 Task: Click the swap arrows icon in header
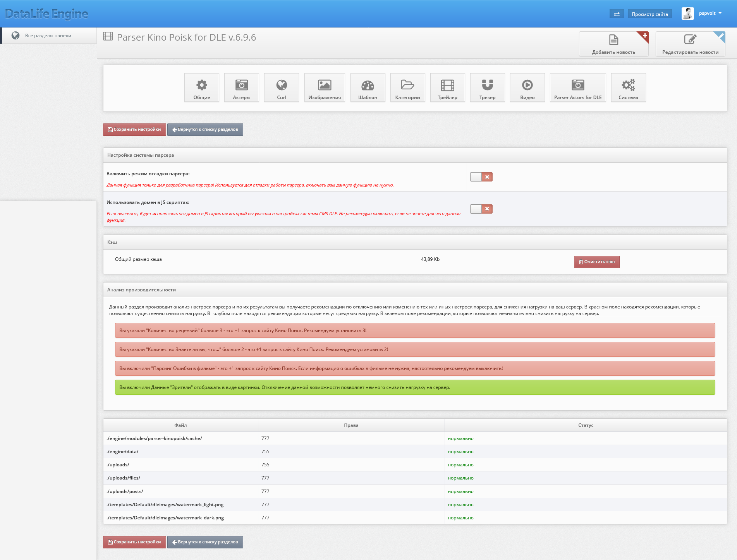tap(617, 14)
